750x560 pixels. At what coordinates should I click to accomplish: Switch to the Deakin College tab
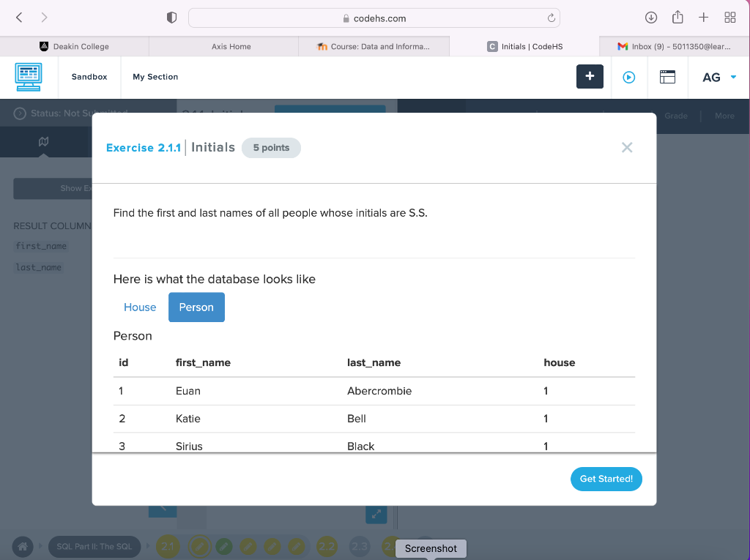tap(75, 46)
